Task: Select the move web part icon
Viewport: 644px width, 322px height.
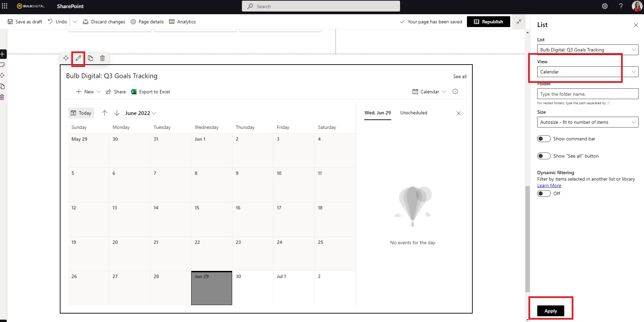Action: click(x=66, y=58)
